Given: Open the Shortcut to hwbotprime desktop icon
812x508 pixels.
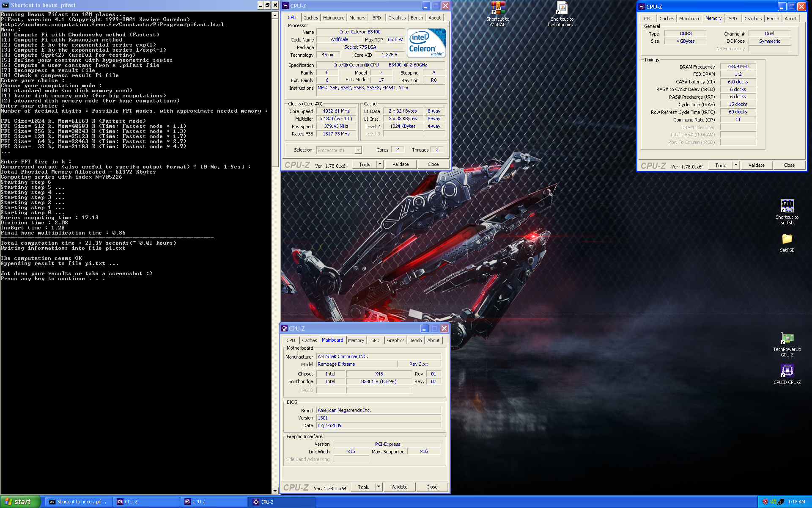Looking at the screenshot, I should pyautogui.click(x=562, y=14).
